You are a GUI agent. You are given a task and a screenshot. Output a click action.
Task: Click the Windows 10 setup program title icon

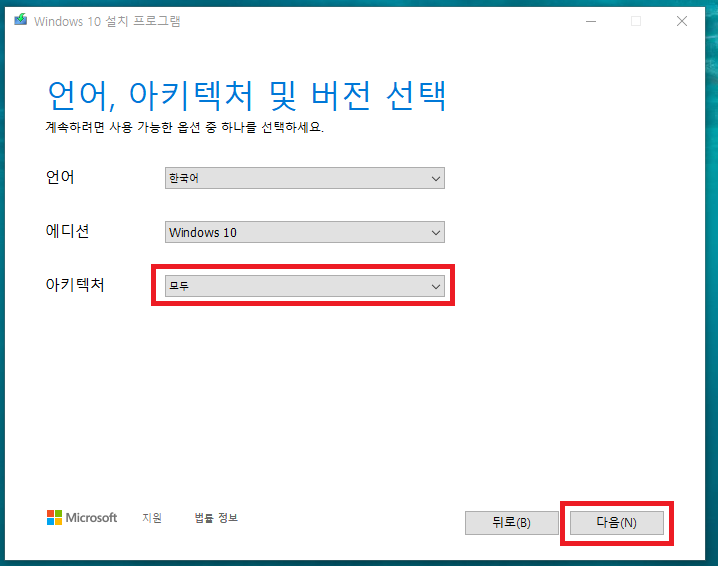click(x=20, y=20)
